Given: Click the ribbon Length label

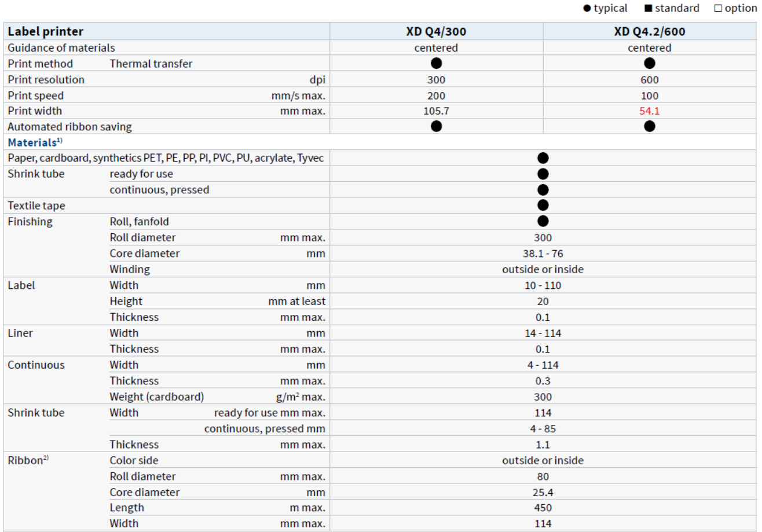Looking at the screenshot, I should (x=127, y=508).
